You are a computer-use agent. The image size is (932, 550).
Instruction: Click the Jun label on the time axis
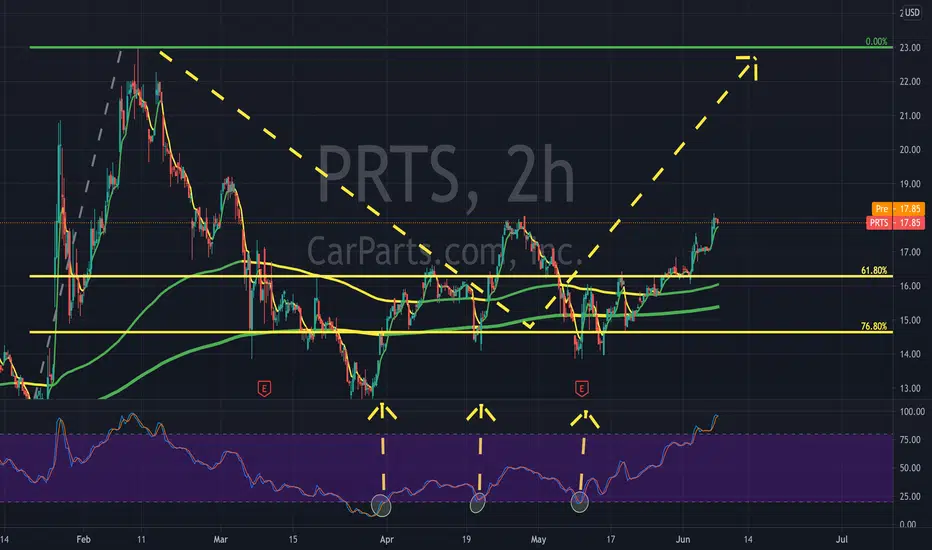click(x=683, y=539)
